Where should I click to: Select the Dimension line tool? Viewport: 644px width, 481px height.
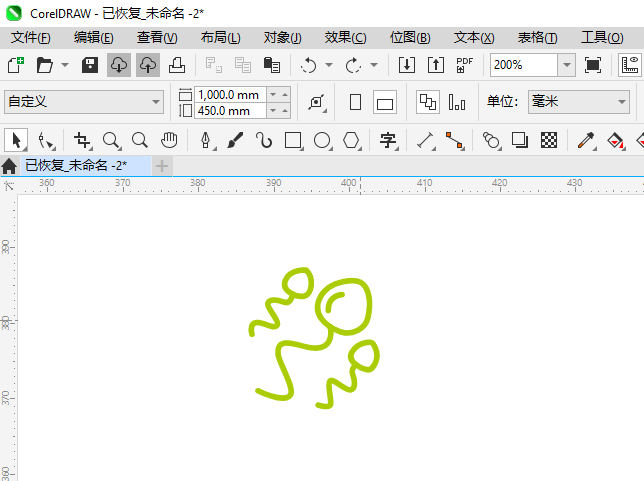pyautogui.click(x=426, y=140)
